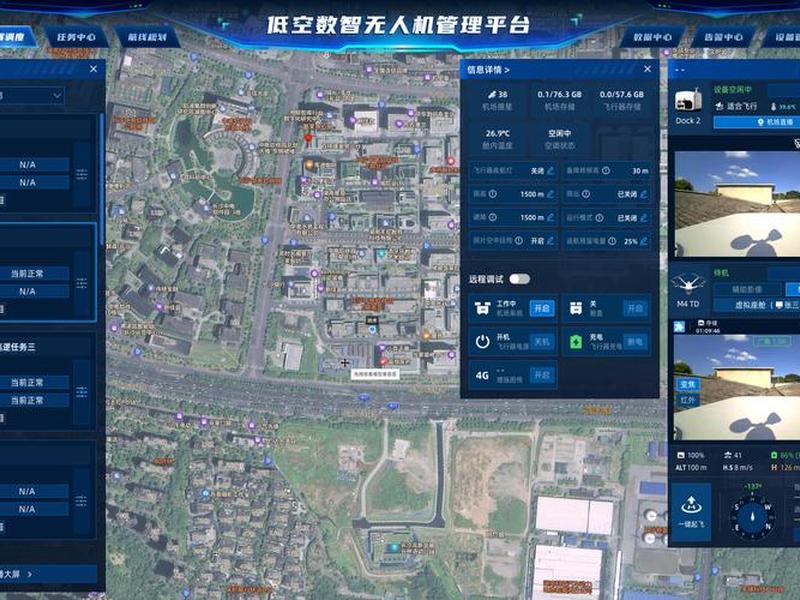Click the 0.0/57.6 GB storage value
800x600 pixels.
tap(621, 94)
